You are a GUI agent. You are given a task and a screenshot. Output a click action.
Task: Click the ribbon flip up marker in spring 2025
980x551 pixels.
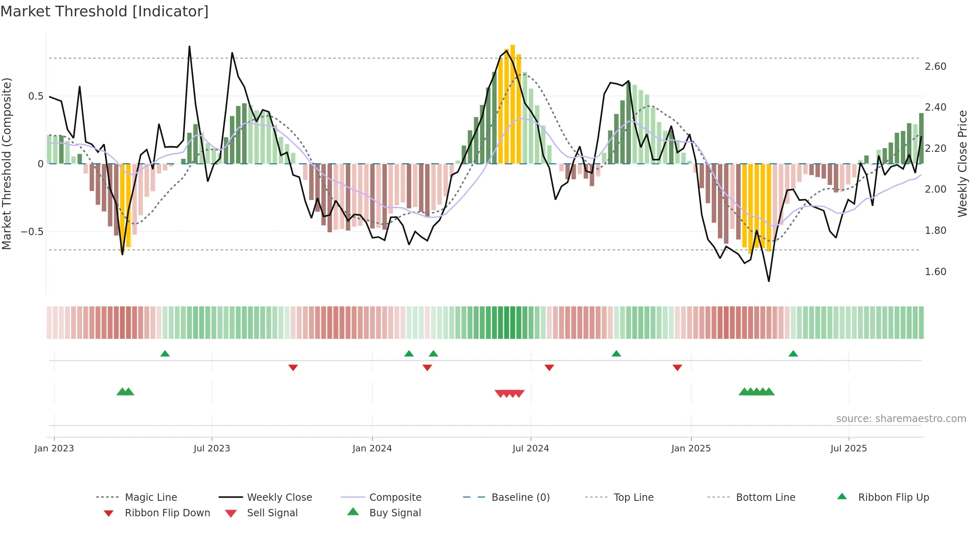793,353
